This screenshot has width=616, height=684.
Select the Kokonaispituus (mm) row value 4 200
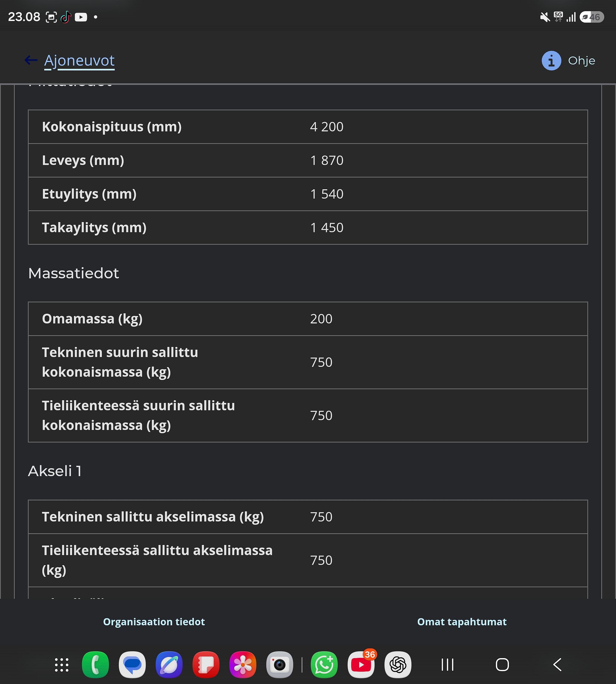[x=327, y=127]
